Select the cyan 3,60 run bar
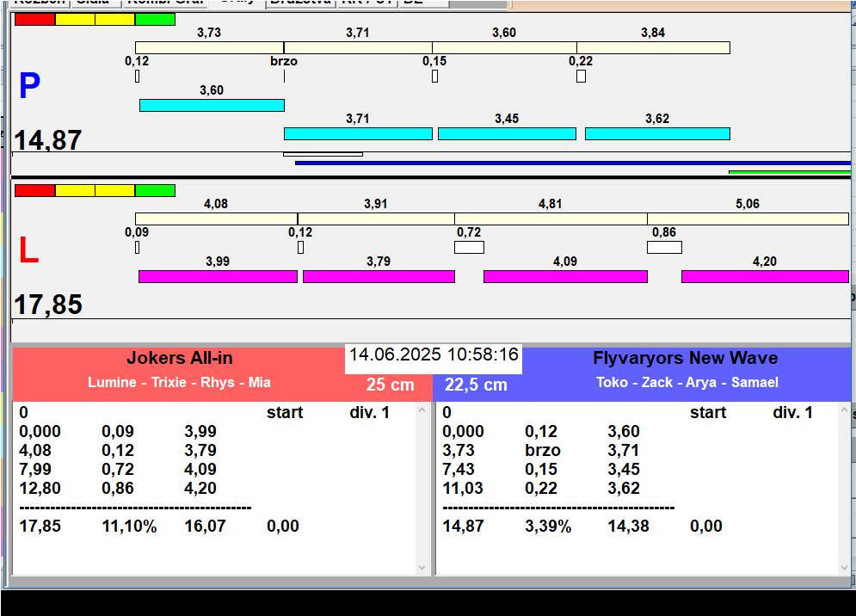This screenshot has width=856, height=616. (212, 105)
